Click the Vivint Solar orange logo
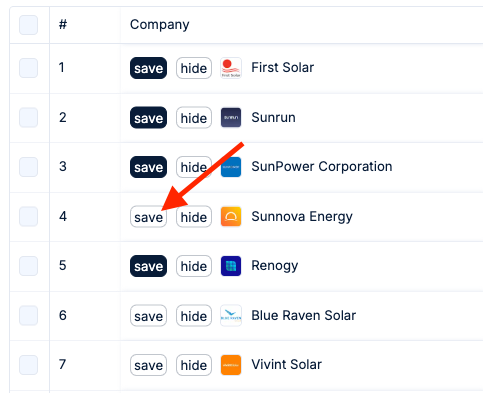The height and width of the screenshot is (393, 483). coord(231,365)
